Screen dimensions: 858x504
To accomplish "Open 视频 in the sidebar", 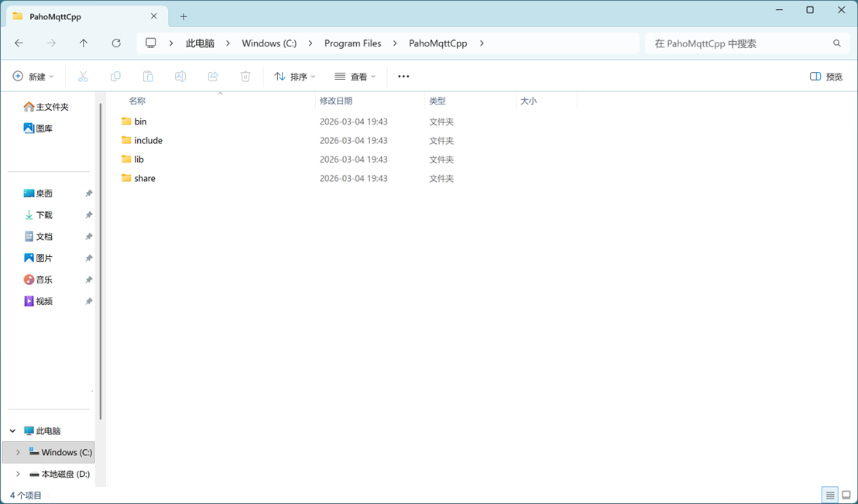I will [x=38, y=301].
